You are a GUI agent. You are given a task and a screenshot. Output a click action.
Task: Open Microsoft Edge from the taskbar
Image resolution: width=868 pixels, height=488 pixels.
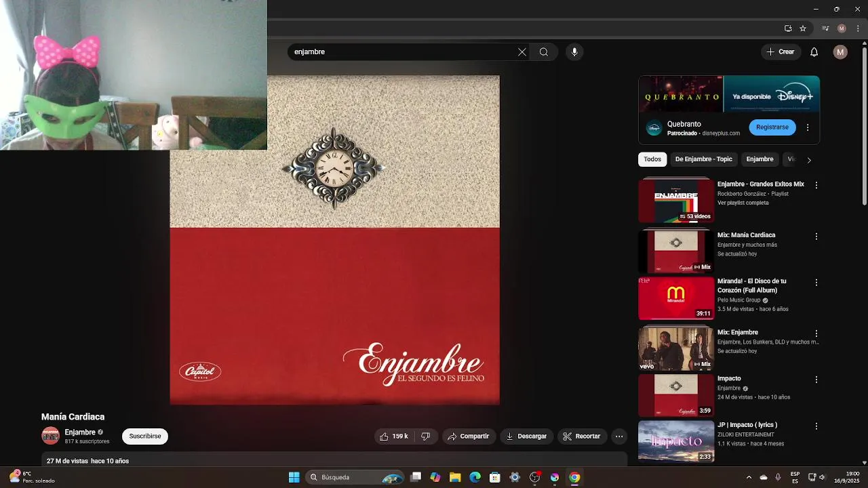click(475, 477)
